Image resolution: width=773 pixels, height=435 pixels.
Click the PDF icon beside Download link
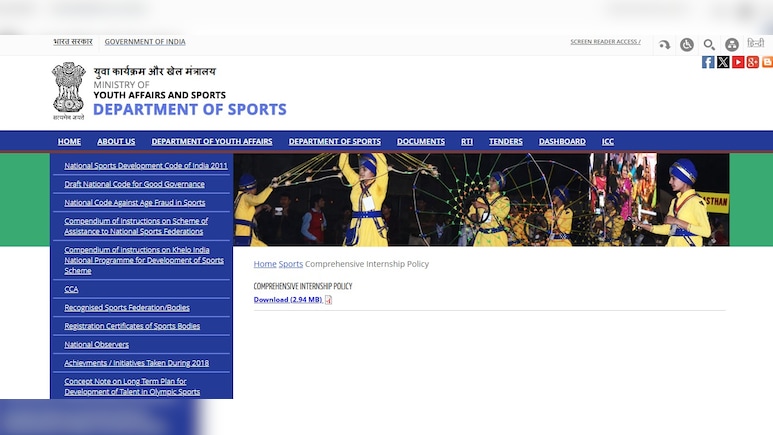point(328,300)
